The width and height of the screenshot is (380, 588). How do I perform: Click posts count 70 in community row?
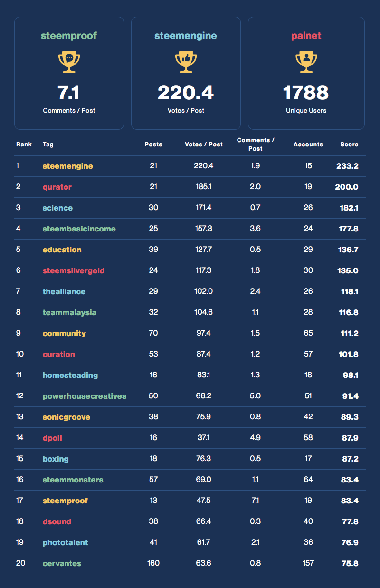pos(153,333)
